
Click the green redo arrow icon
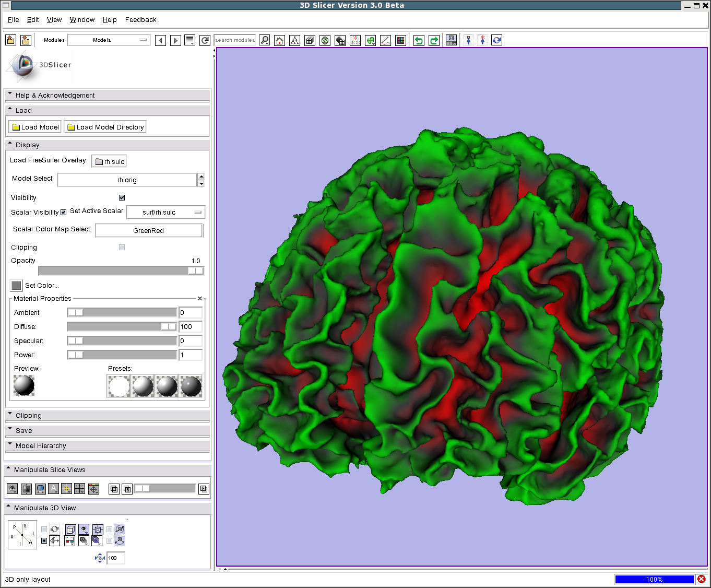(x=434, y=40)
